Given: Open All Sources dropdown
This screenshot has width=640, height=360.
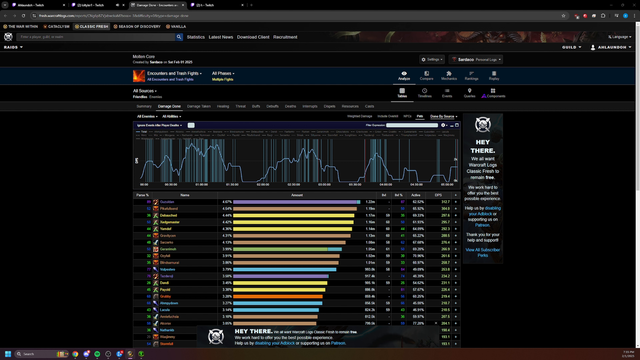Looking at the screenshot, I should coord(144,91).
